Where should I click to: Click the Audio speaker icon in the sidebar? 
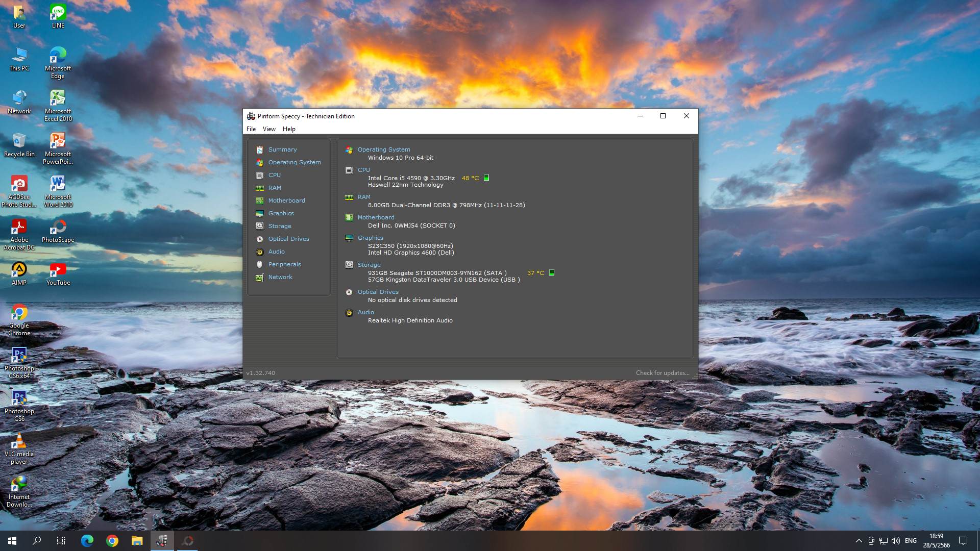tap(260, 252)
